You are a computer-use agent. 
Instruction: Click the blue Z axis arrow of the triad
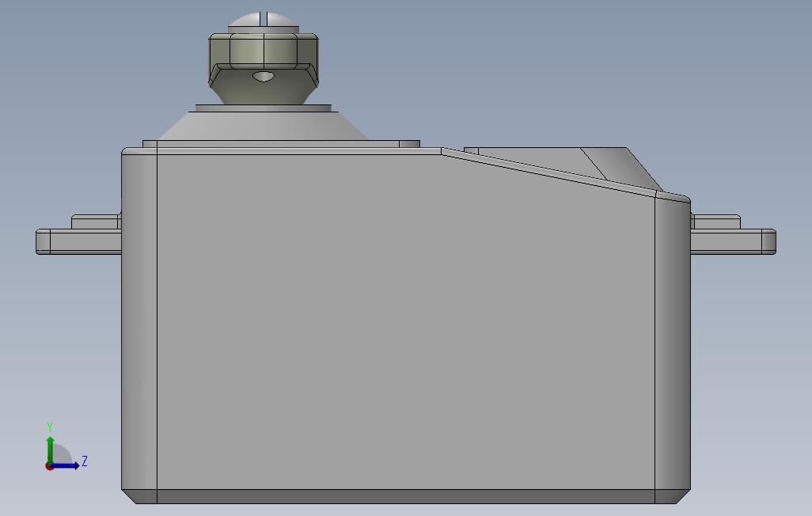(66, 465)
